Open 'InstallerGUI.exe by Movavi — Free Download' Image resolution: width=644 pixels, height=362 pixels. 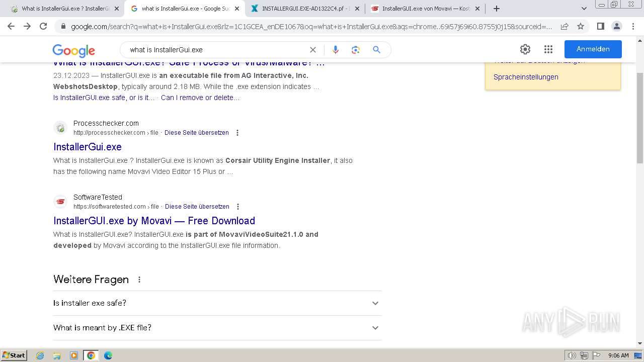click(x=154, y=221)
